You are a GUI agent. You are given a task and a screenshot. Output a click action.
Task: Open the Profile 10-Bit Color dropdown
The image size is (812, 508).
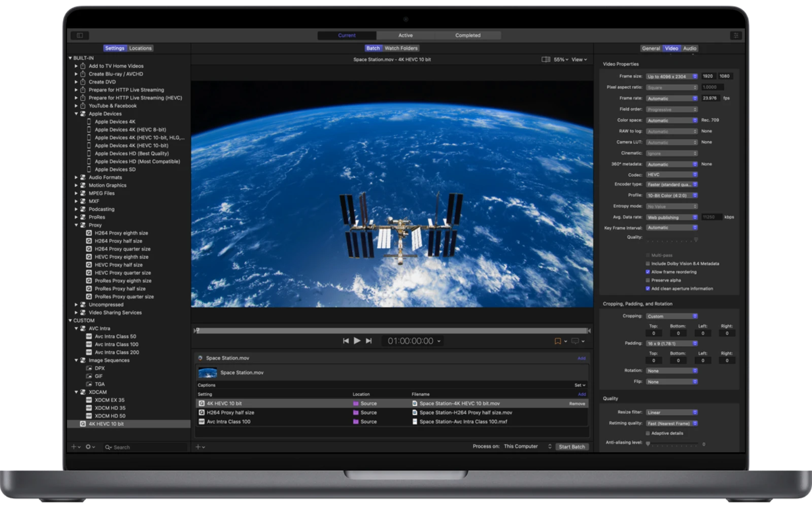coord(672,196)
